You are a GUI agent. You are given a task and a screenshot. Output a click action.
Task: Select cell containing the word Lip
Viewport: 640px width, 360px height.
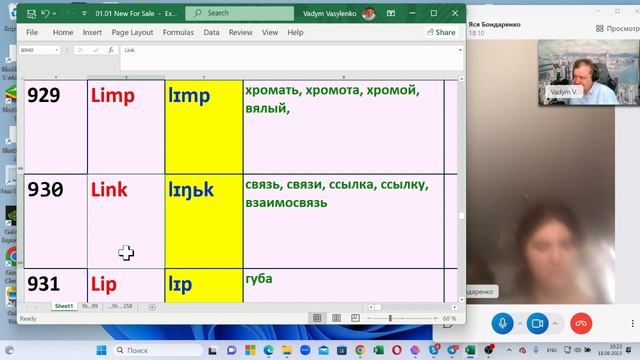126,286
